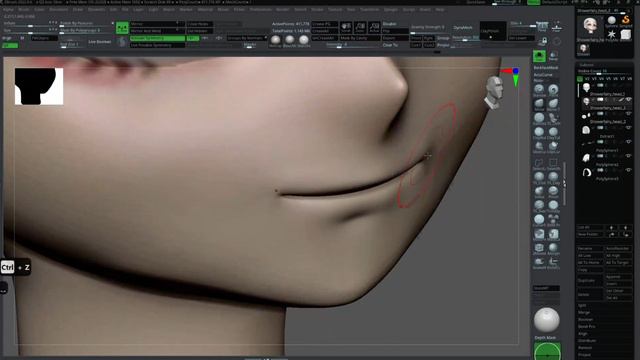This screenshot has height=360, width=640.
Task: Click the Append button
Action: [618, 277]
